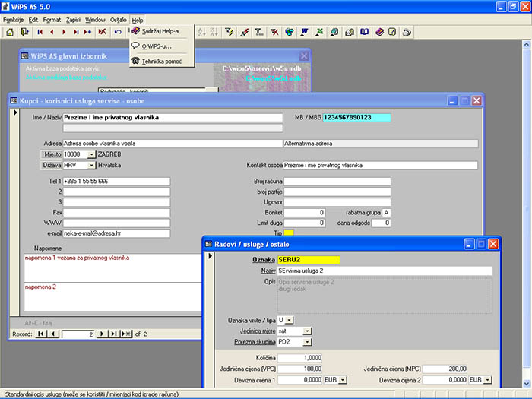Click the Jedinična cijena (VPC) field
The height and width of the screenshot is (399, 532).
pyautogui.click(x=300, y=369)
